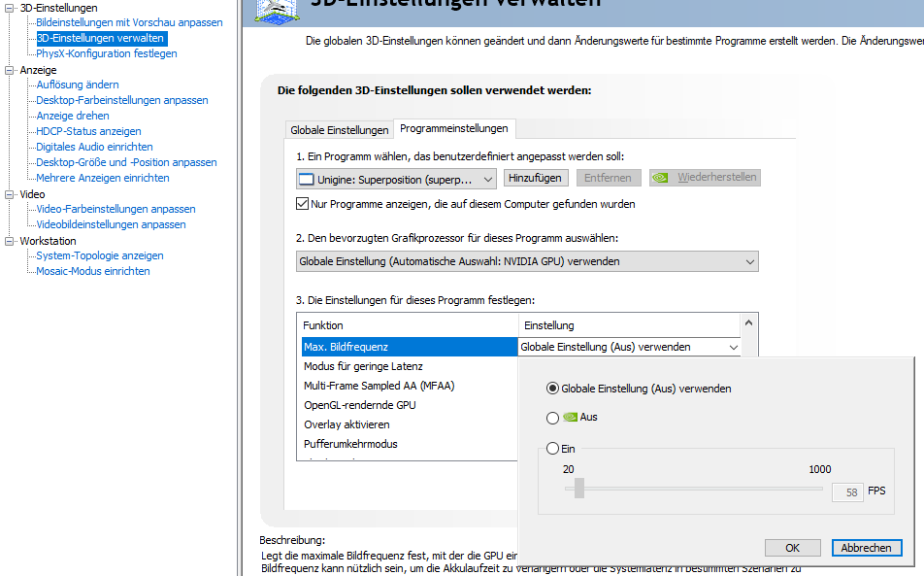Collapse the Anzeige tree node
This screenshot has height=576, width=924.
pos(9,70)
